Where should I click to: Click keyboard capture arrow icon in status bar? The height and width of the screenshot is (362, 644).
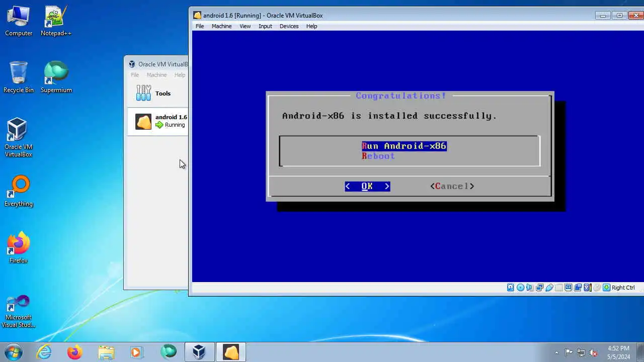tap(607, 288)
